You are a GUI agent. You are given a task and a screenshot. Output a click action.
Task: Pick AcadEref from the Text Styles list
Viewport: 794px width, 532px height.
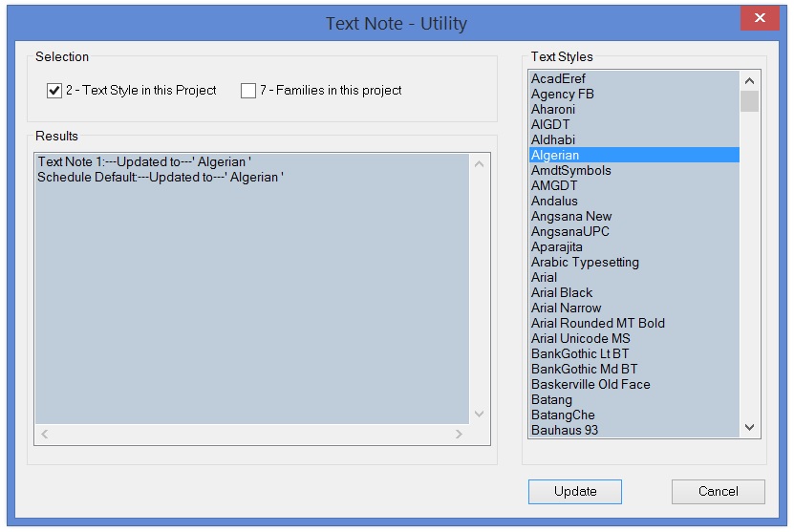tap(558, 78)
